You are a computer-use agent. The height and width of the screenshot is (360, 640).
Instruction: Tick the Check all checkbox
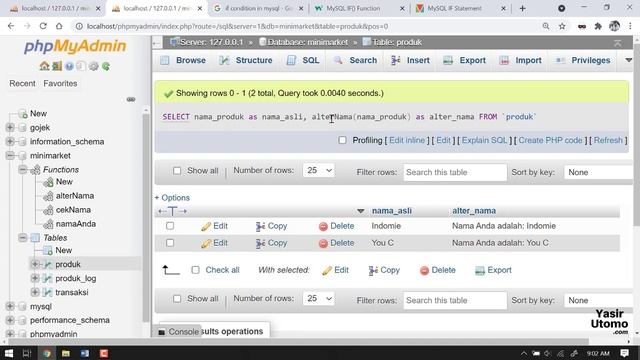pyautogui.click(x=196, y=270)
